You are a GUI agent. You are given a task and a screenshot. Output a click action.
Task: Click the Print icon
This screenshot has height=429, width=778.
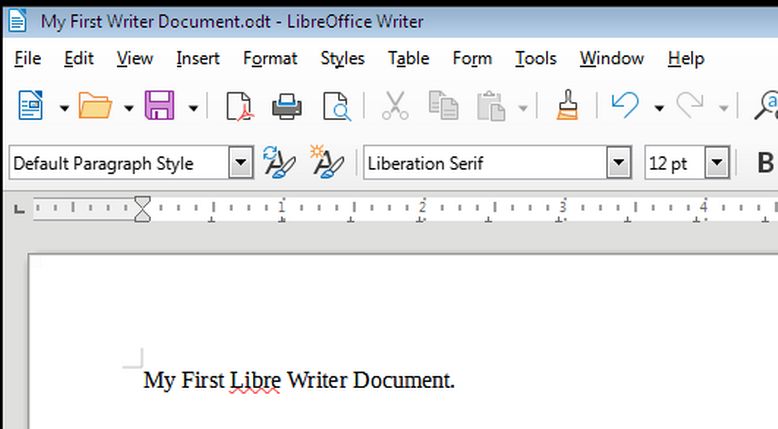(287, 106)
